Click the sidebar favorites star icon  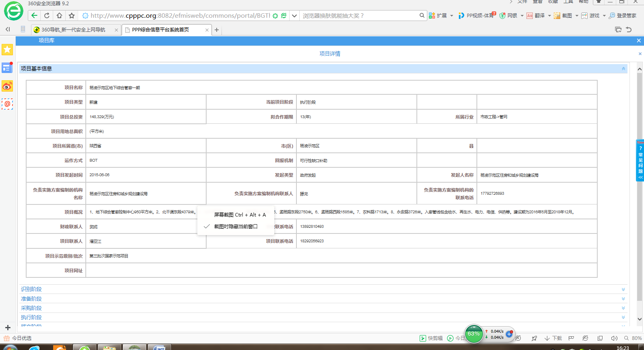[x=7, y=50]
